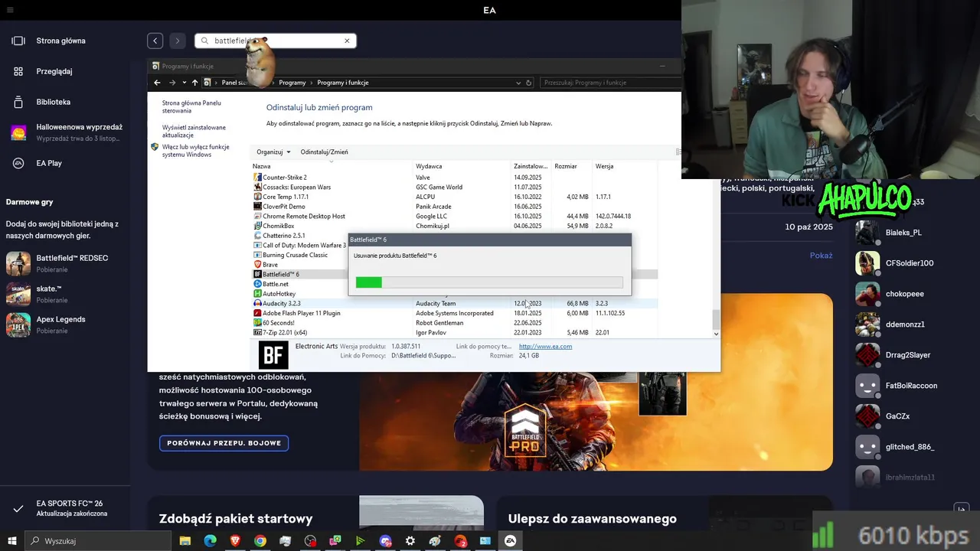This screenshot has height=551, width=980.
Task: Expand chevron after Programy breadcrumb
Action: [x=312, y=83]
